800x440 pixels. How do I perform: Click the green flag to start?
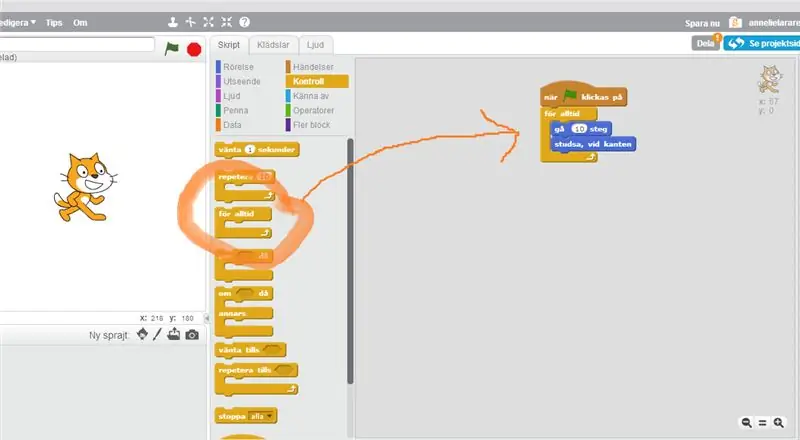[x=171, y=49]
